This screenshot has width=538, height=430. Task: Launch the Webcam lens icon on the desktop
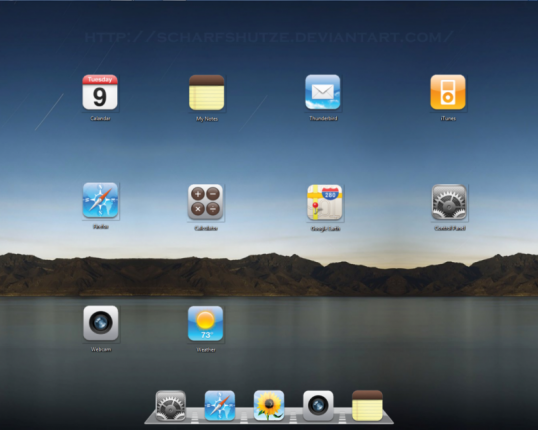pos(101,323)
